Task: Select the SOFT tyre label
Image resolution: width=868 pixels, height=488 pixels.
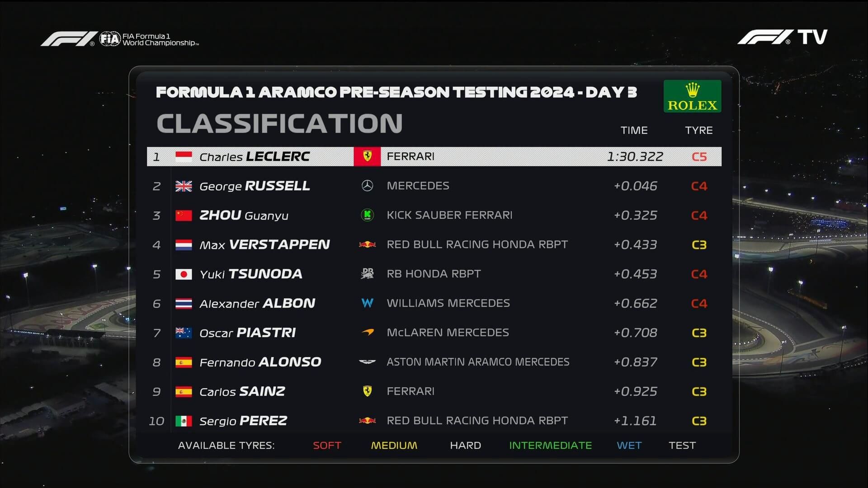Action: (327, 446)
